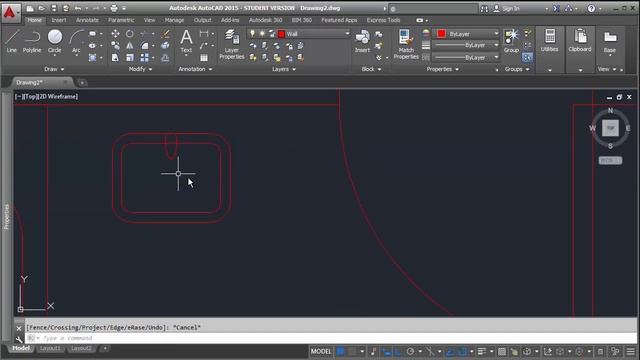Open Layer Properties manager
Screen dimensions: 640x360
coord(231,44)
